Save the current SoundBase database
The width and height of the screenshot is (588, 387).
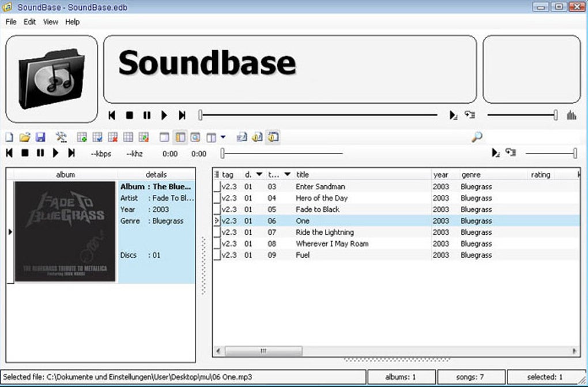40,137
